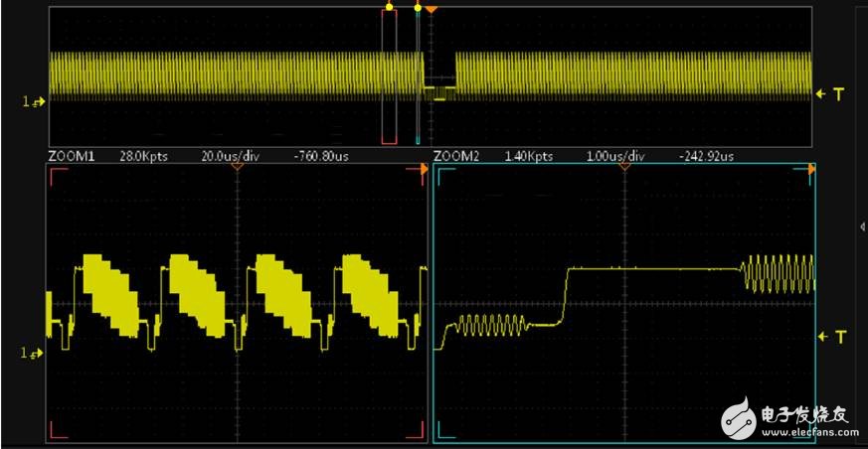Click the ZOOM2 label
The image size is (868, 449).
tap(452, 157)
